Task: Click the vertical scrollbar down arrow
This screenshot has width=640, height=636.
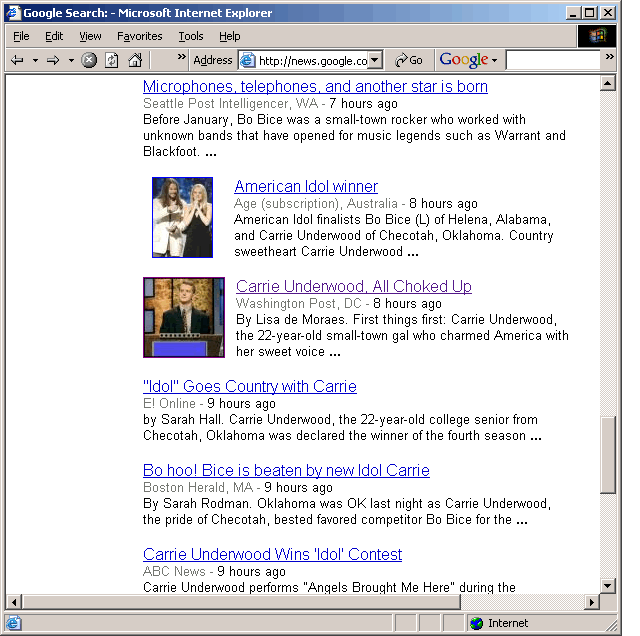Action: coord(608,586)
